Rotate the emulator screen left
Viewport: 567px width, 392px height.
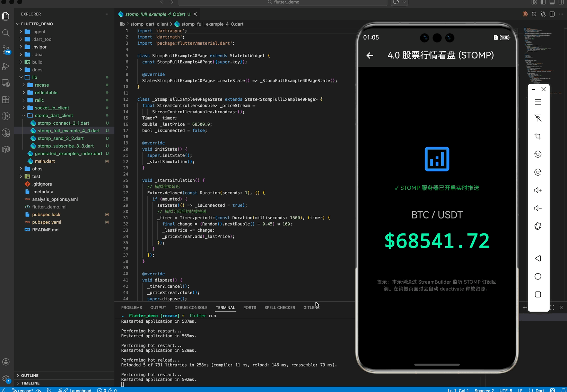538,154
